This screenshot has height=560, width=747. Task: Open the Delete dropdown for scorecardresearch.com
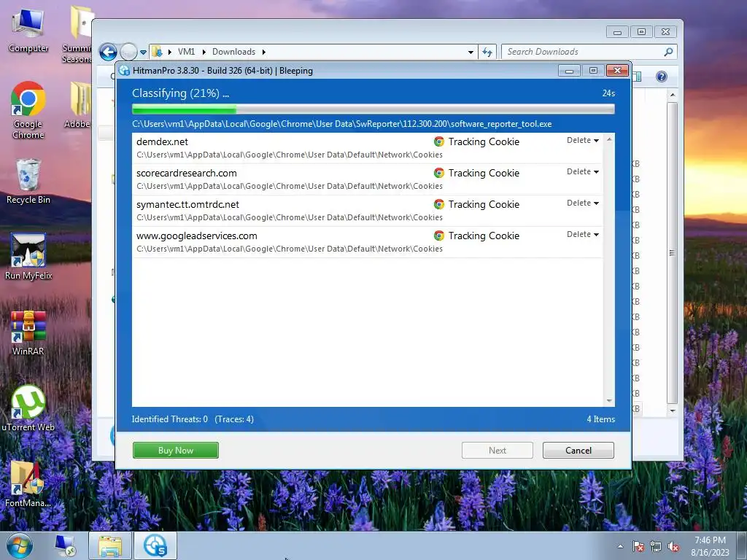coord(583,172)
